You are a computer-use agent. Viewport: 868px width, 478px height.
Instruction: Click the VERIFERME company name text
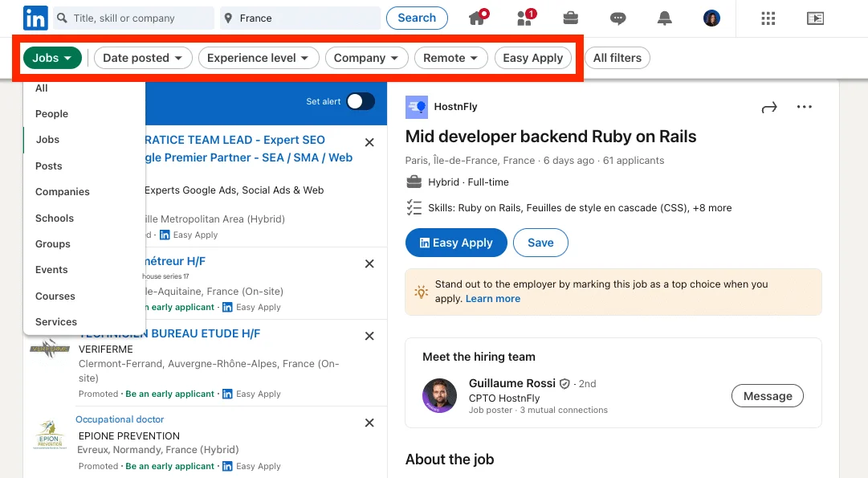click(x=106, y=349)
